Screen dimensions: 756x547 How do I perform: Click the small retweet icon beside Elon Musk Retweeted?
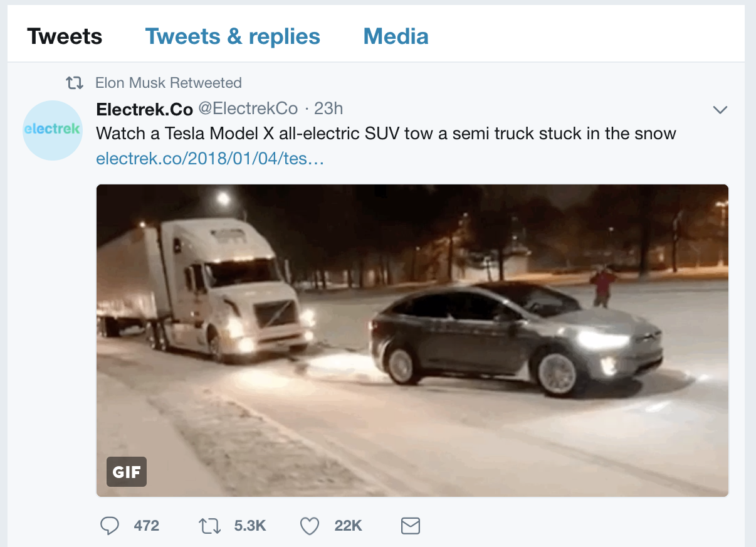click(75, 83)
